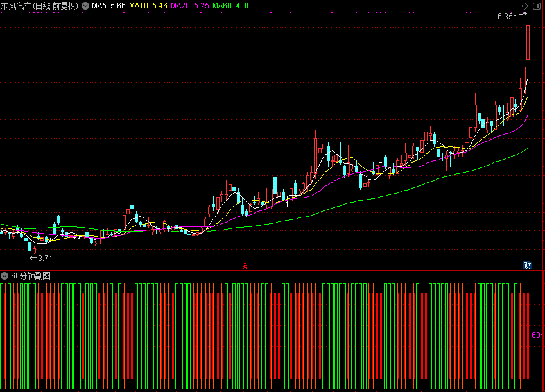Click the 东风汽车 daily chart title

[x=40, y=6]
